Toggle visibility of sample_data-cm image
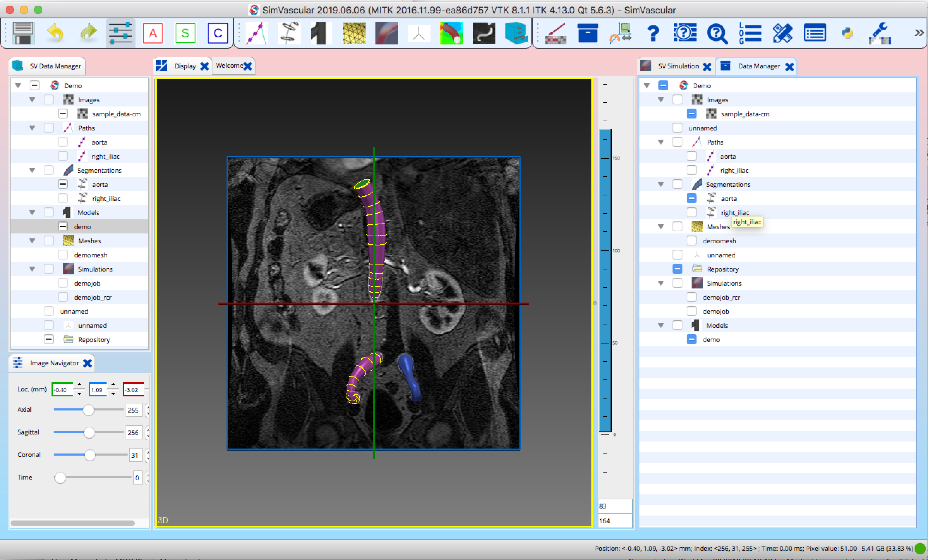The image size is (928, 560). tap(62, 113)
